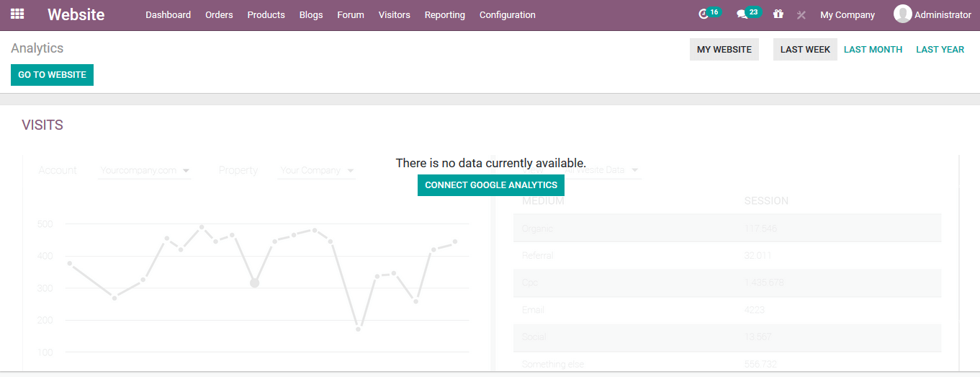Image resolution: width=980 pixels, height=377 pixels.
Task: Open the Forum menu
Action: 351,15
